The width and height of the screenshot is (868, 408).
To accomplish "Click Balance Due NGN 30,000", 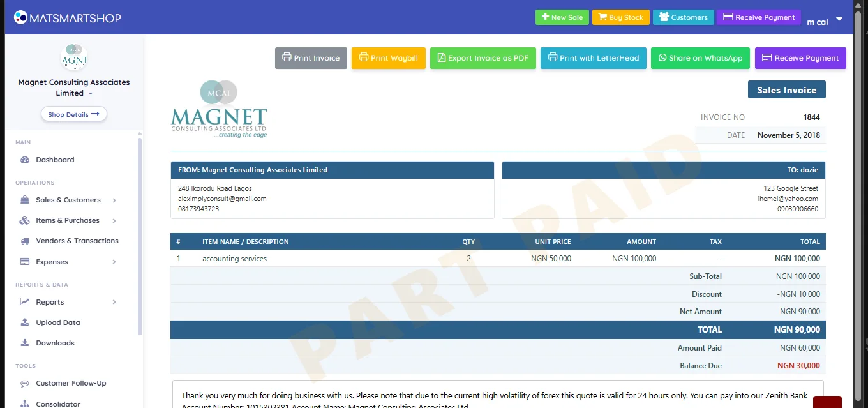I will [x=798, y=366].
